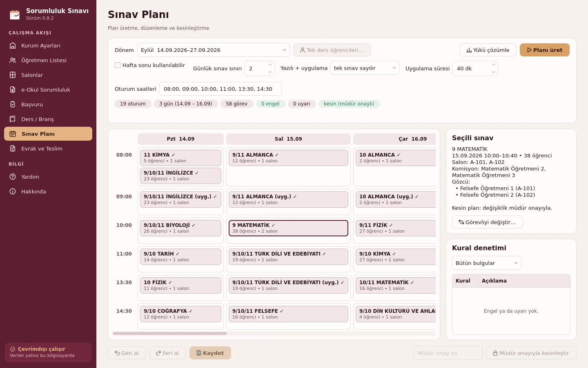Select the 9/10/11 FELSEFE exam card
Viewport: 588px width, 368px height.
tap(288, 314)
